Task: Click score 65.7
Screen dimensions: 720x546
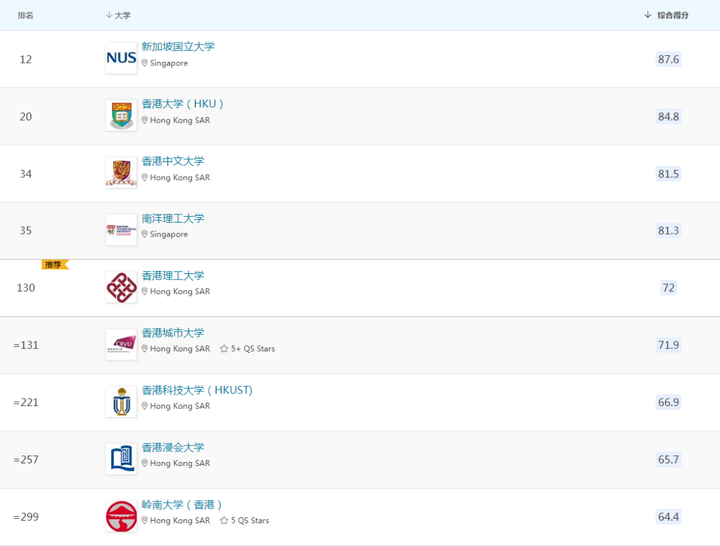Action: [x=668, y=460]
